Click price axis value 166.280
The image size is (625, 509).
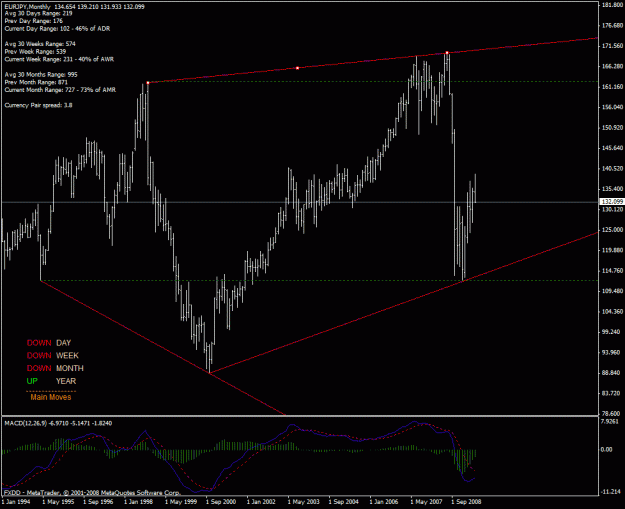612,66
